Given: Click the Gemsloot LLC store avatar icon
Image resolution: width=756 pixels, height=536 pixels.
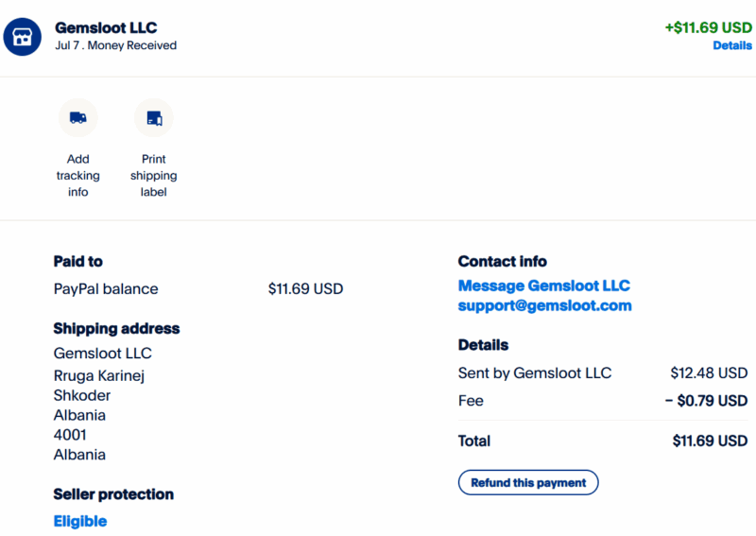Looking at the screenshot, I should click(22, 37).
